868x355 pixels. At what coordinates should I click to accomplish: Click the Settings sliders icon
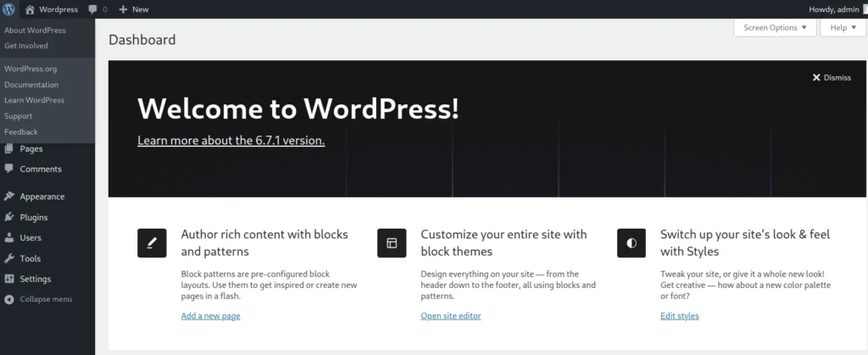[8, 279]
